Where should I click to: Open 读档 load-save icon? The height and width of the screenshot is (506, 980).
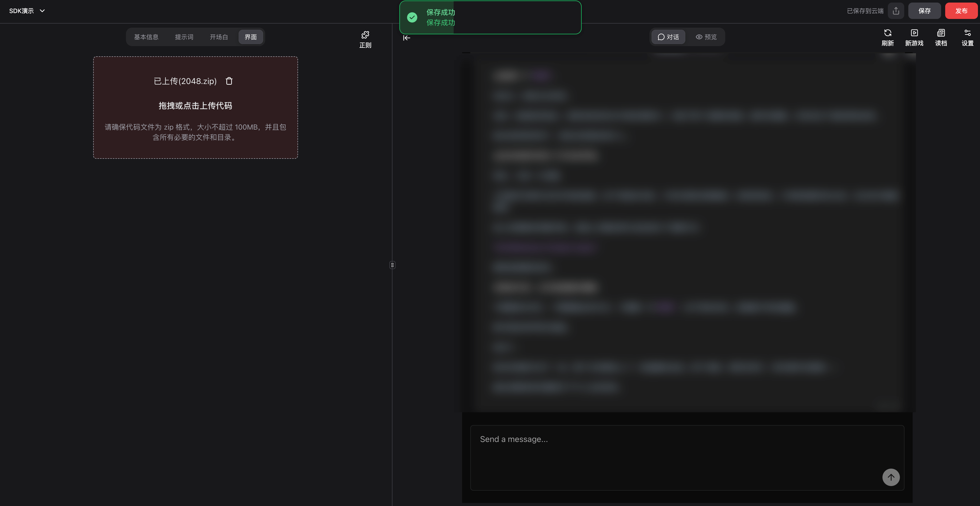[x=940, y=33]
